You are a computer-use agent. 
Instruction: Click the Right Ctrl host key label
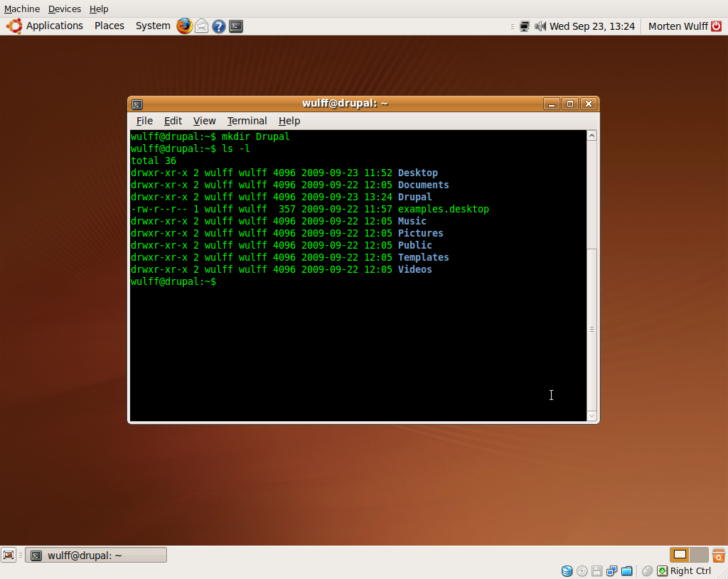click(690, 571)
